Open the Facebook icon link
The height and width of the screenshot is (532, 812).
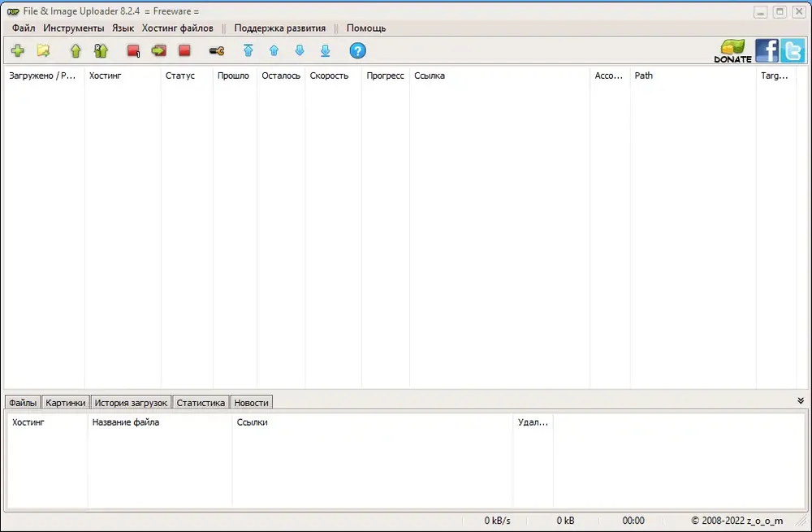pyautogui.click(x=767, y=51)
